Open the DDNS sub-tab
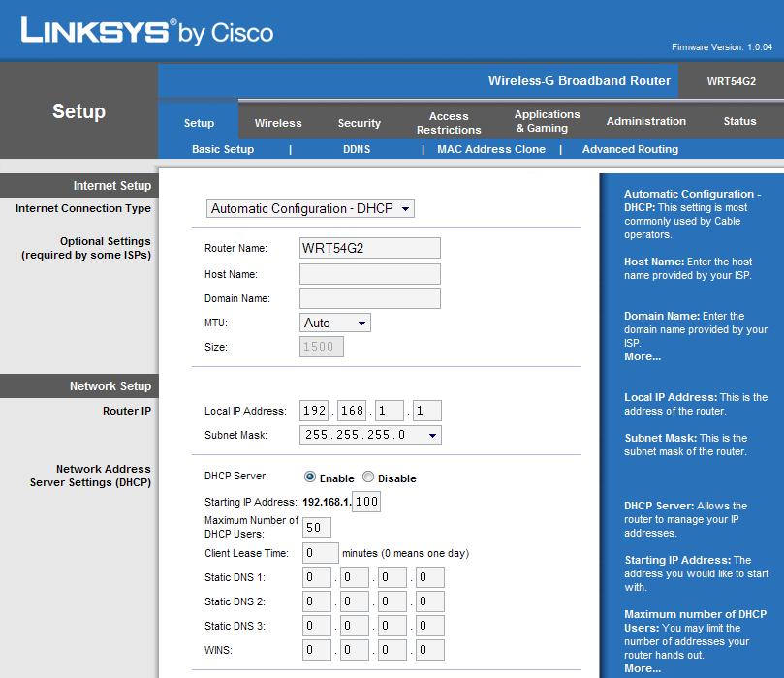The image size is (784, 678). coord(357,149)
